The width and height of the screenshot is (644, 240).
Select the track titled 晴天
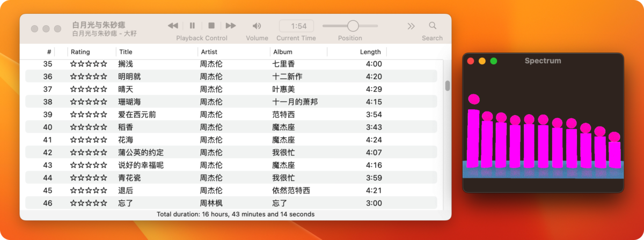[x=126, y=89]
